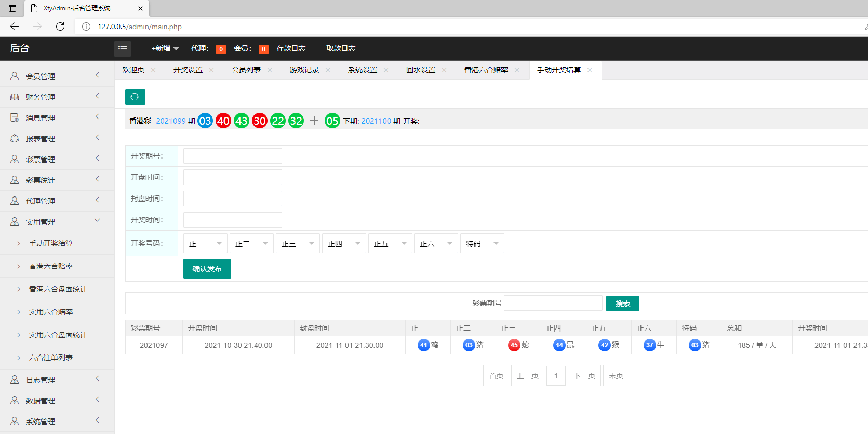Expand the 会员管理 section chevron
The height and width of the screenshot is (434, 868).
(97, 75)
